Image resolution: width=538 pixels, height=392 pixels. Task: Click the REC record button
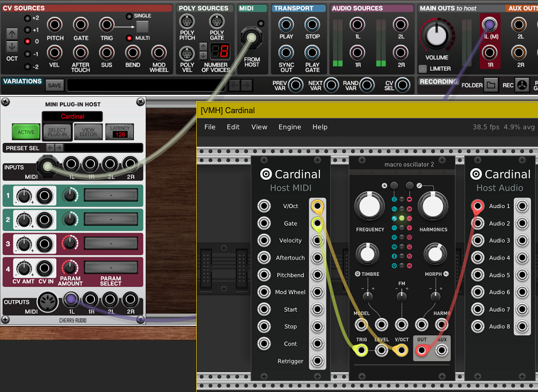coord(522,85)
